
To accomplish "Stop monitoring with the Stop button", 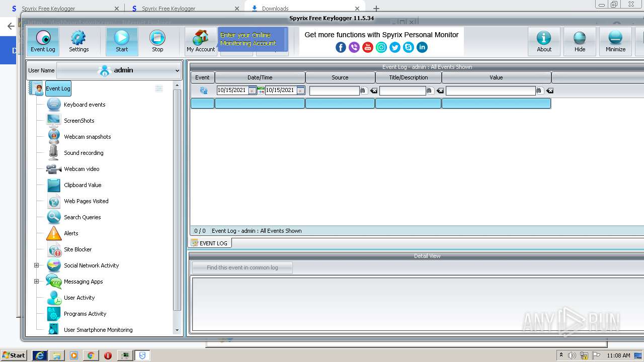I will tap(157, 41).
